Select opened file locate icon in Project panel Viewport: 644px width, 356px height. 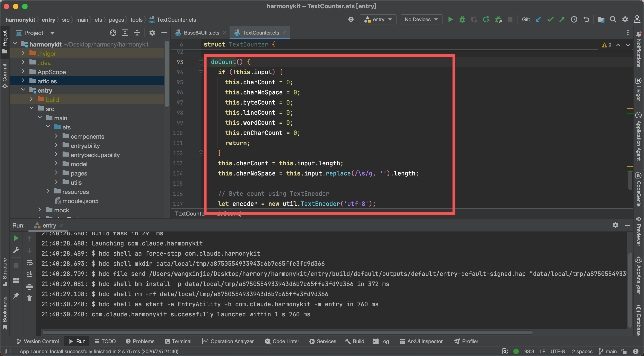[113, 33]
